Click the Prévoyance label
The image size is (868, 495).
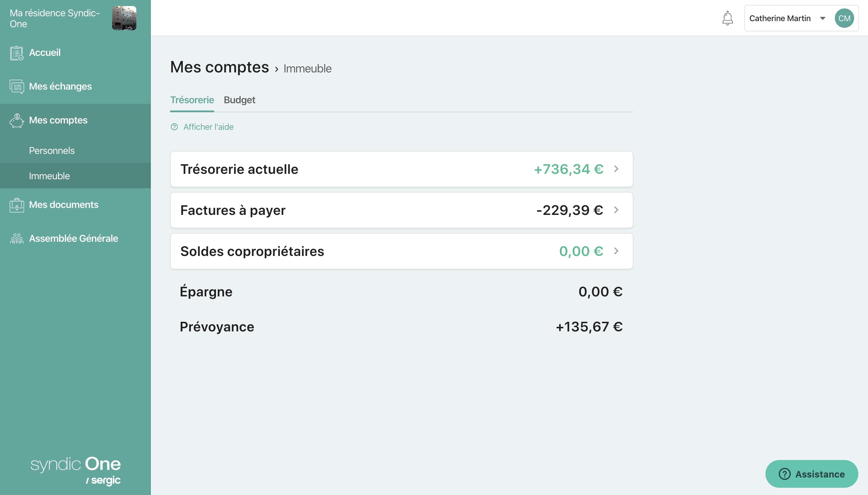(217, 327)
